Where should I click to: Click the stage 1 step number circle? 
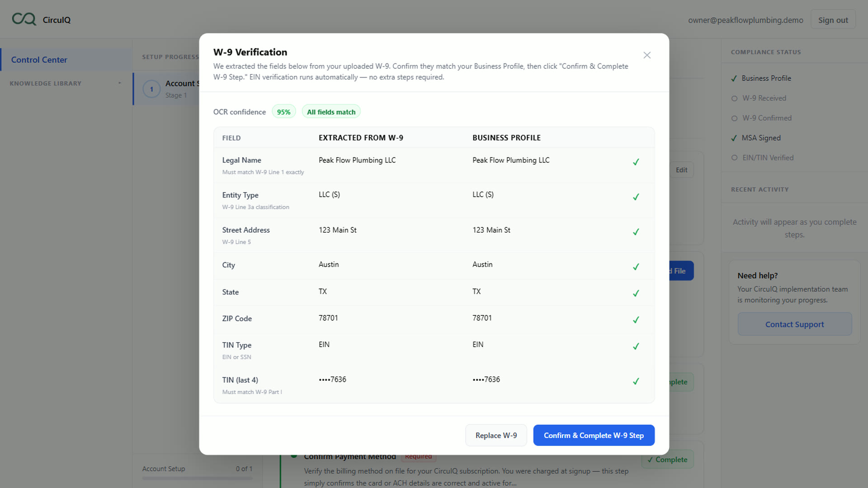click(151, 89)
